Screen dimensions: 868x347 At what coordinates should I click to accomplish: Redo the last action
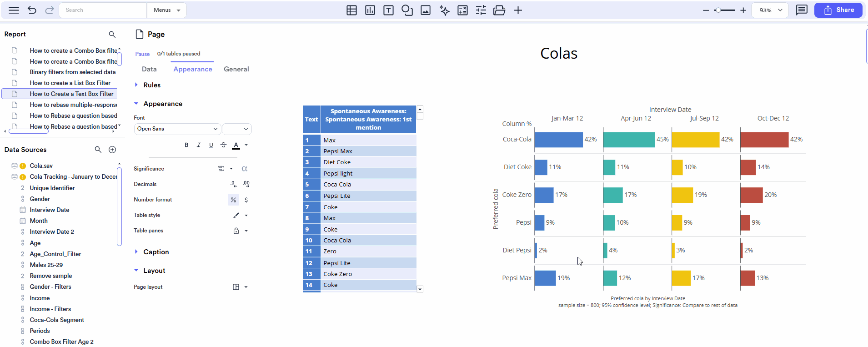click(x=50, y=10)
